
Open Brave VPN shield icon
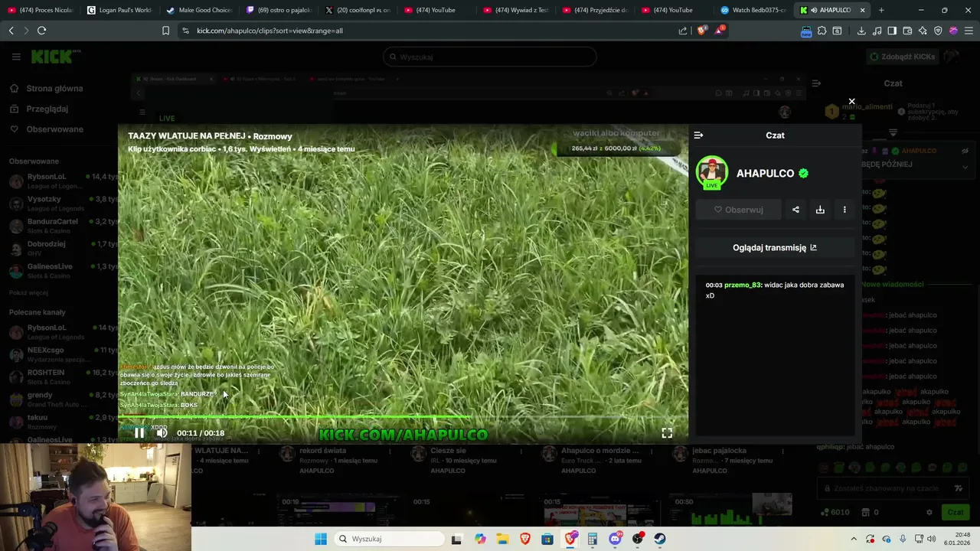[x=938, y=31]
